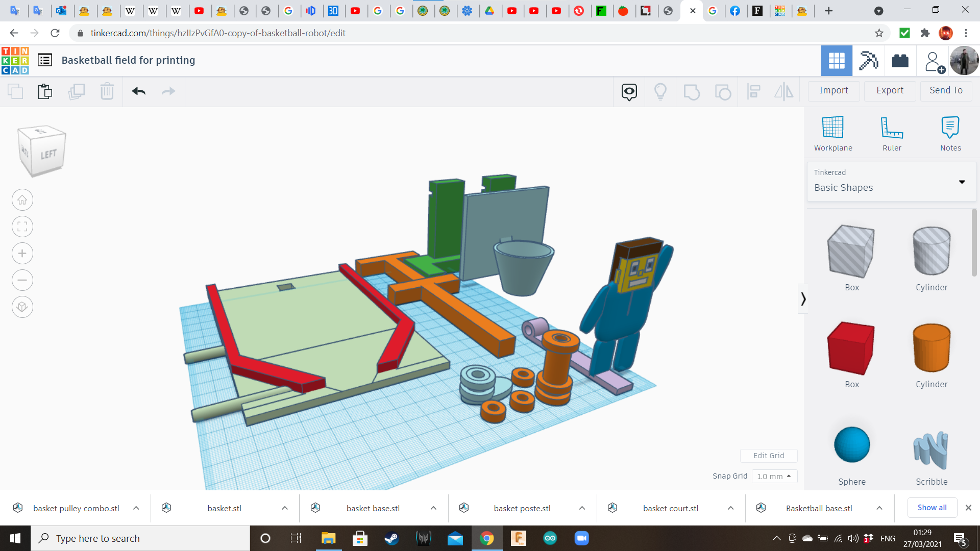Open the Snap Grid 1.0 mm dropdown

pyautogui.click(x=774, y=476)
